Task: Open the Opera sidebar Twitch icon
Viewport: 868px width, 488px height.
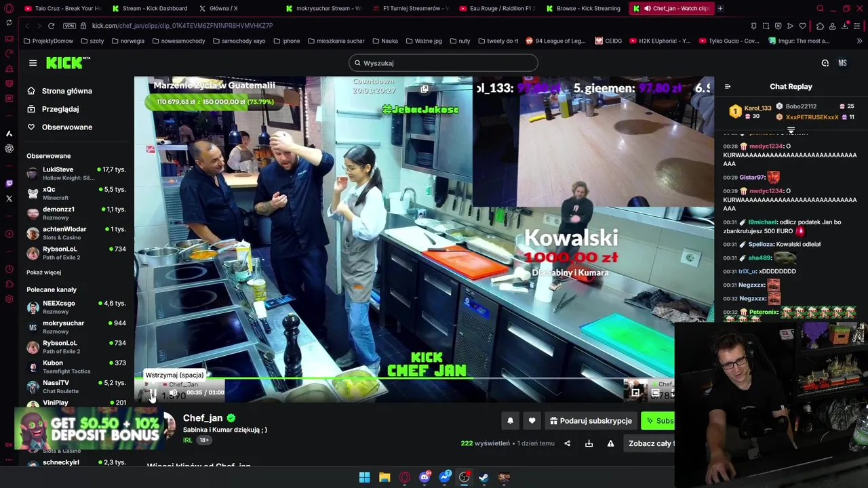Action: pyautogui.click(x=9, y=183)
